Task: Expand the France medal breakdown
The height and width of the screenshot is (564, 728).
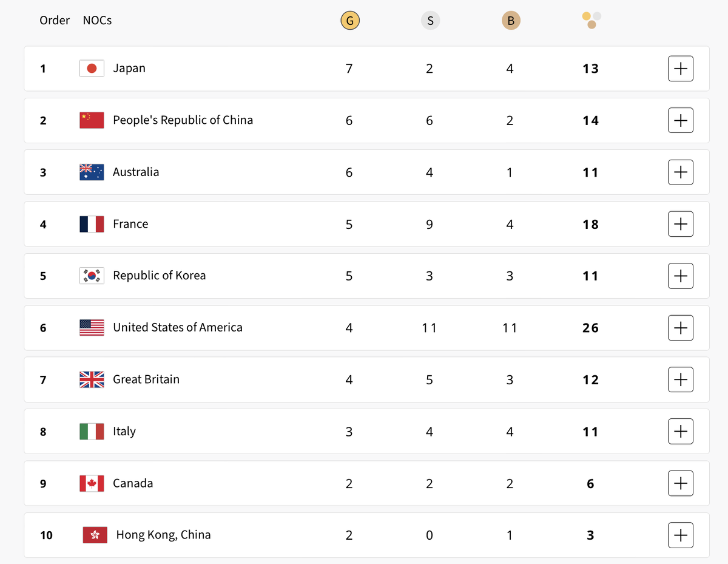Action: point(680,225)
